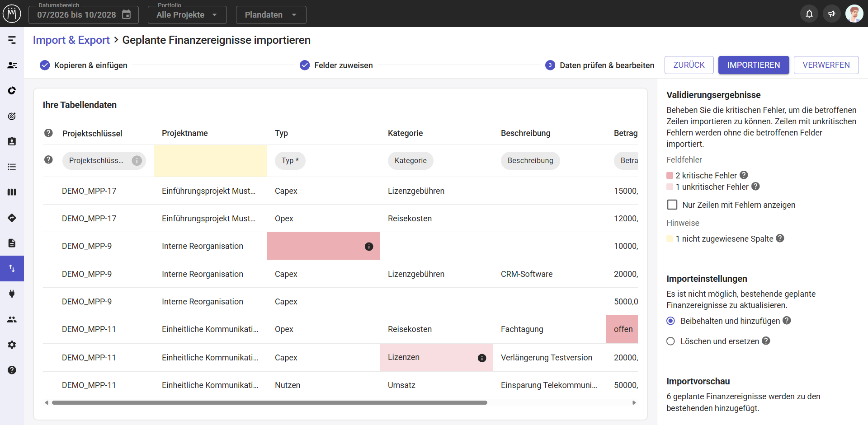868x425 pixels.
Task: Open the list view sidebar icon
Action: click(12, 167)
